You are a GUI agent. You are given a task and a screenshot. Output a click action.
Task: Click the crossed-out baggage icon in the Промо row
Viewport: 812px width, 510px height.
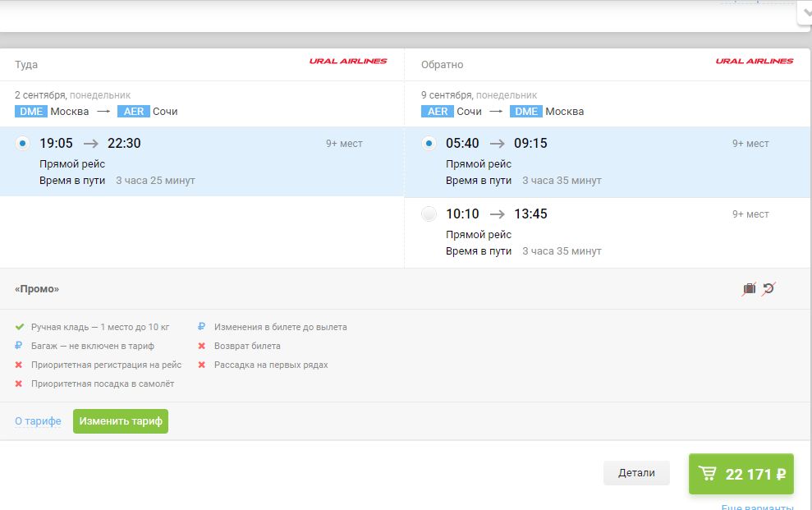point(749,288)
